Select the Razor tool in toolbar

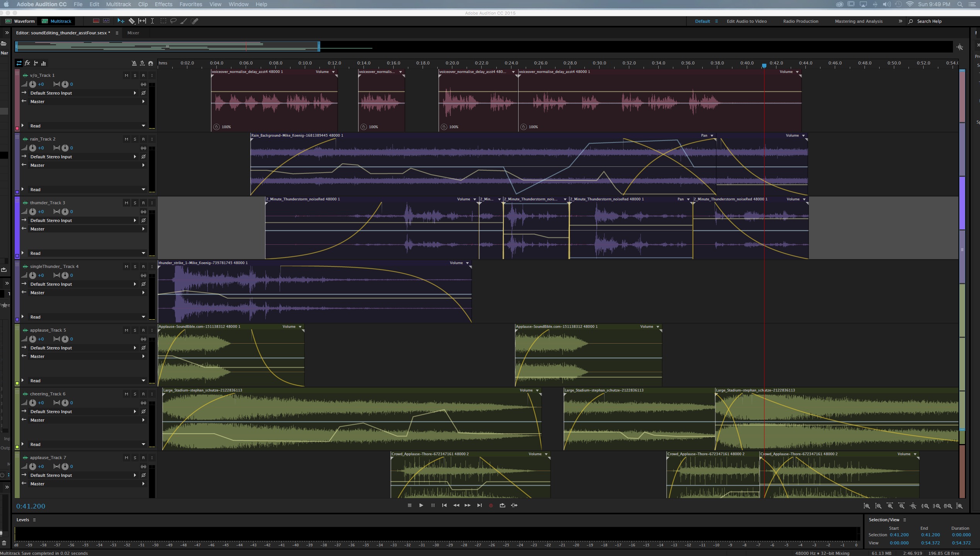pyautogui.click(x=132, y=21)
